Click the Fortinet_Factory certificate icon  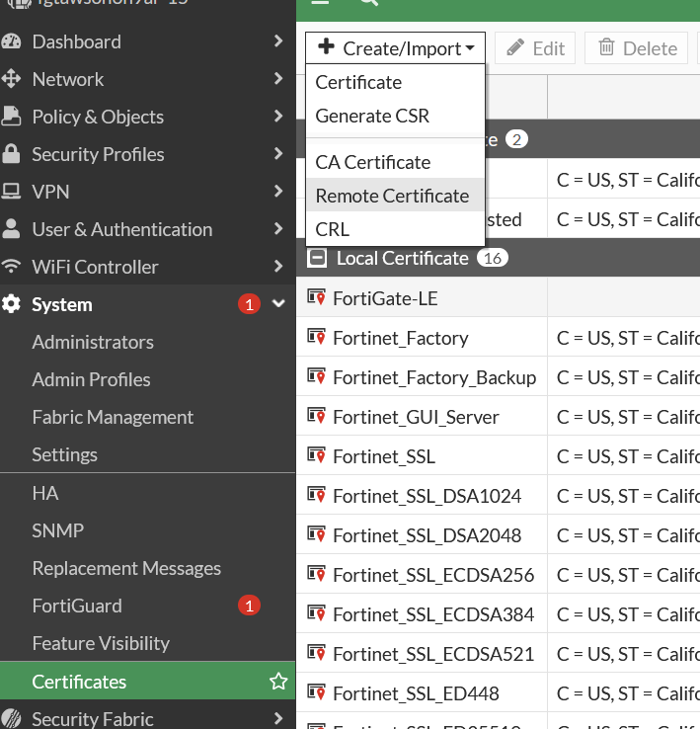317,338
